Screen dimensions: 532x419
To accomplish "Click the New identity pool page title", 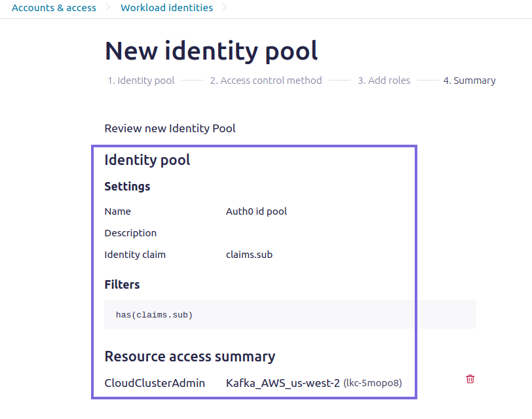I will click(211, 50).
